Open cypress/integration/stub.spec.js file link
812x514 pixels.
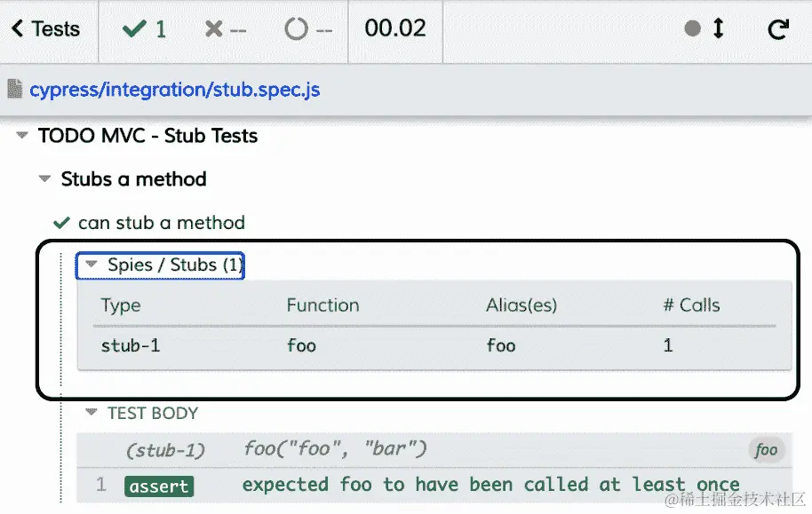point(174,89)
